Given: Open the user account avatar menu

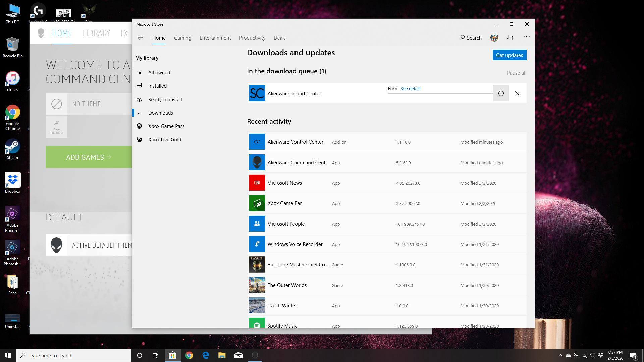Looking at the screenshot, I should click(494, 38).
